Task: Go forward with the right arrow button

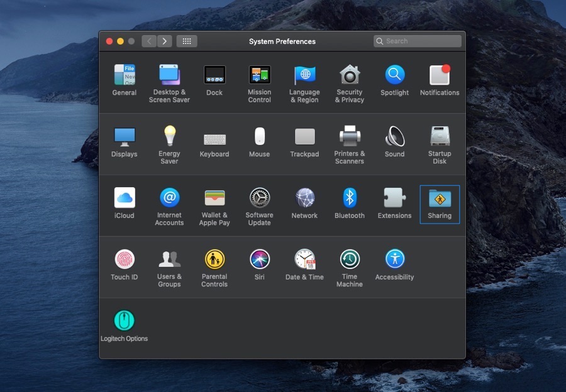Action: (x=164, y=41)
